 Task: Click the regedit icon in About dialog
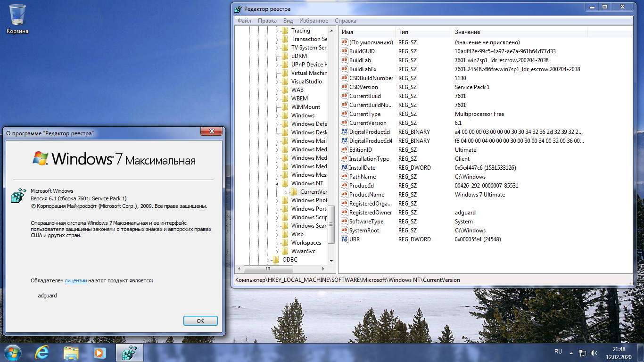tap(18, 195)
